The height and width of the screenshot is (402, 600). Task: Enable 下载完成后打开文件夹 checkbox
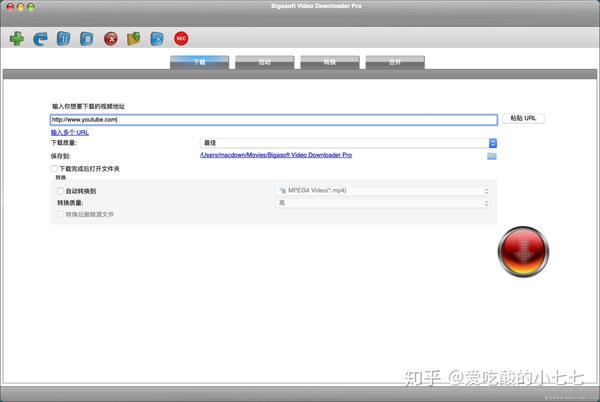54,168
